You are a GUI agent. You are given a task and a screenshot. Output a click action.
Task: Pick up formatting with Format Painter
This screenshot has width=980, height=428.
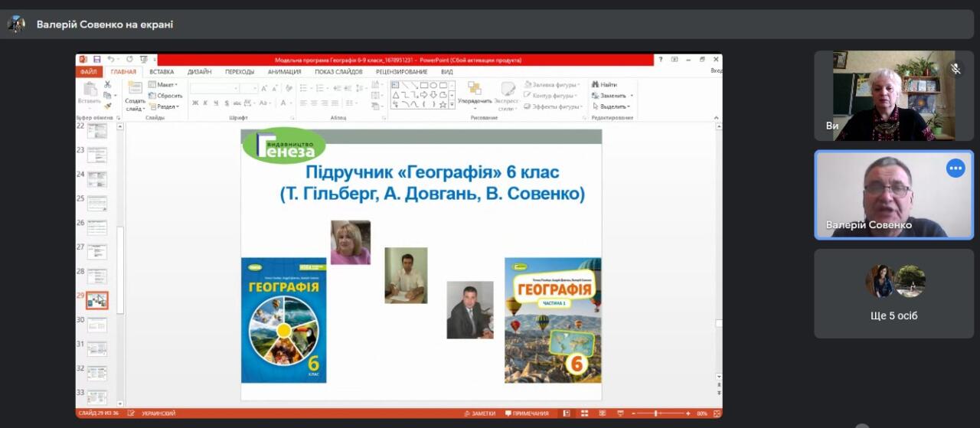[x=107, y=106]
